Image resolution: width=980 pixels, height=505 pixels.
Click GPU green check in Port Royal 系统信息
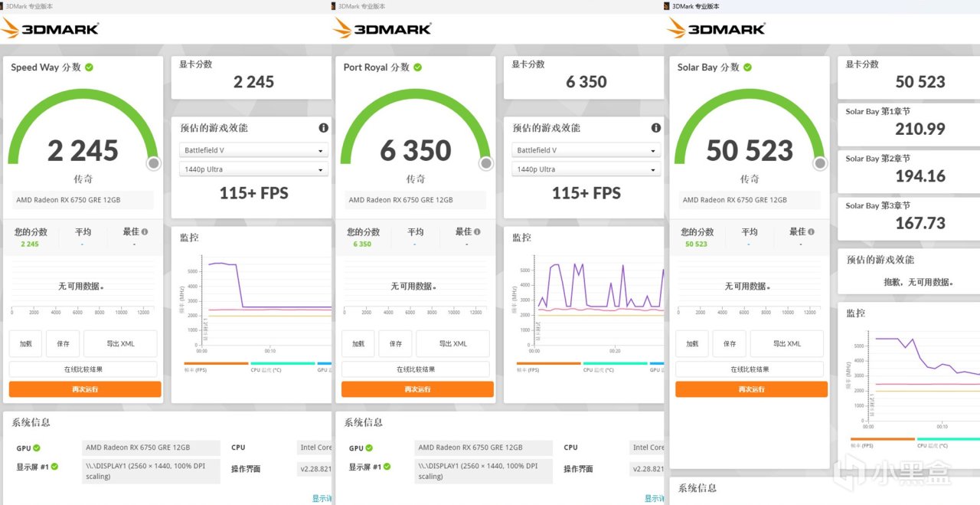coord(369,448)
